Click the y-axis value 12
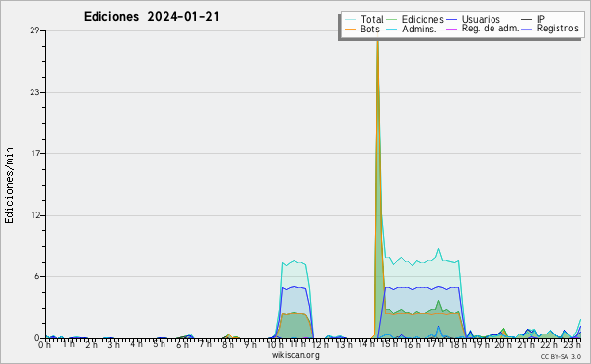The height and width of the screenshot is (364, 591). point(35,215)
